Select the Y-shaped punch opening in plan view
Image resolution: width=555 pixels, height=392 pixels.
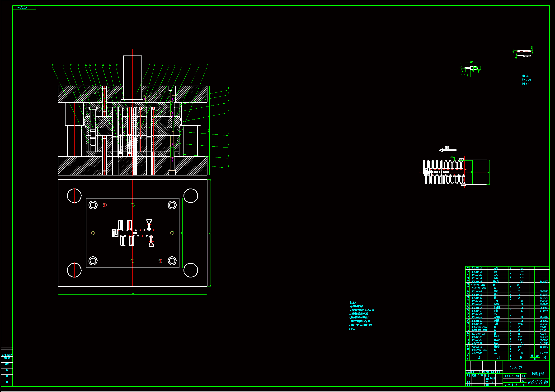[x=149, y=224]
